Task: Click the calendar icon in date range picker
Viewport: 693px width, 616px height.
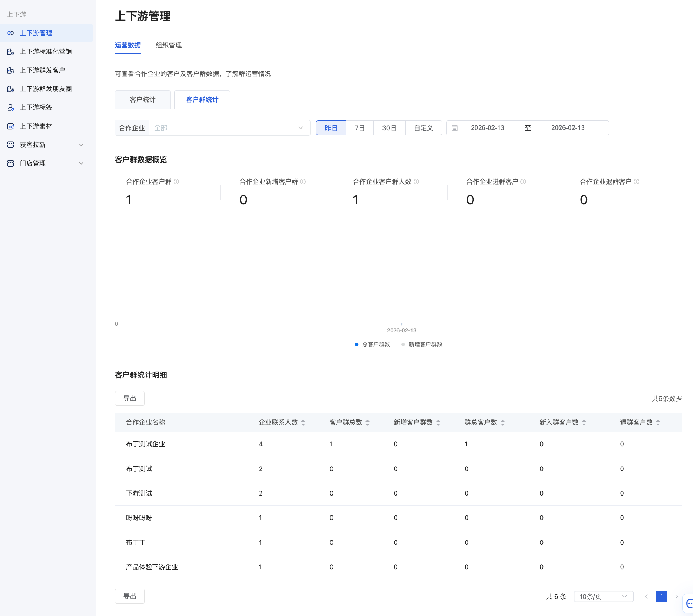Action: click(454, 128)
